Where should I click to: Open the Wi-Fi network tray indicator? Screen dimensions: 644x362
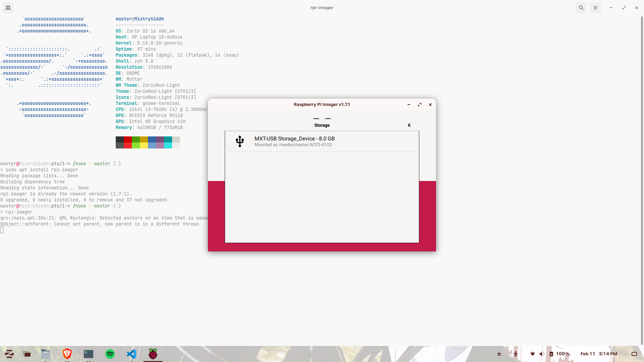(x=533, y=354)
